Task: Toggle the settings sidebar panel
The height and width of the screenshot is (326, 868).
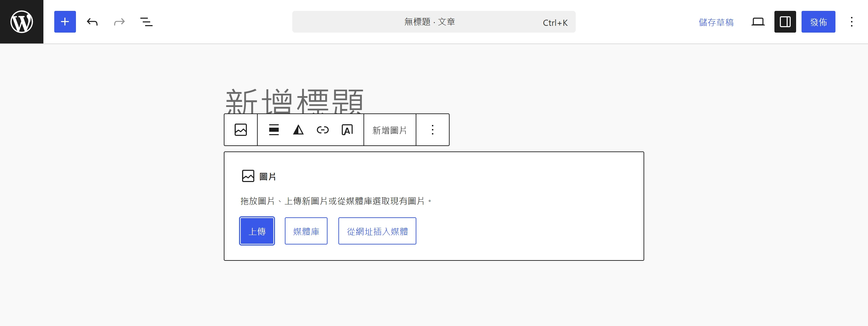Action: click(x=785, y=22)
